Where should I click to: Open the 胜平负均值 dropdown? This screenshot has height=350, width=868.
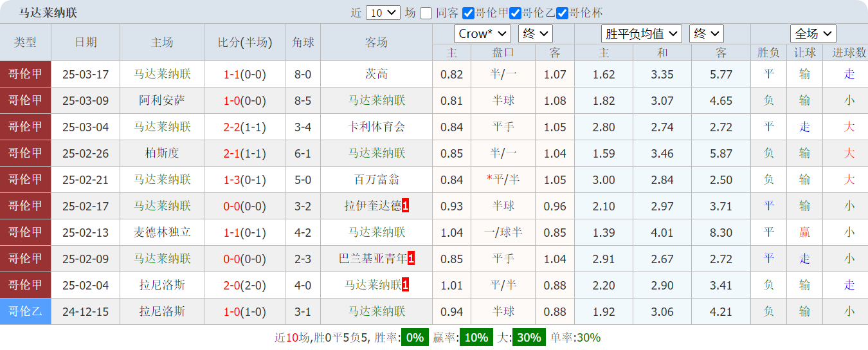click(641, 34)
